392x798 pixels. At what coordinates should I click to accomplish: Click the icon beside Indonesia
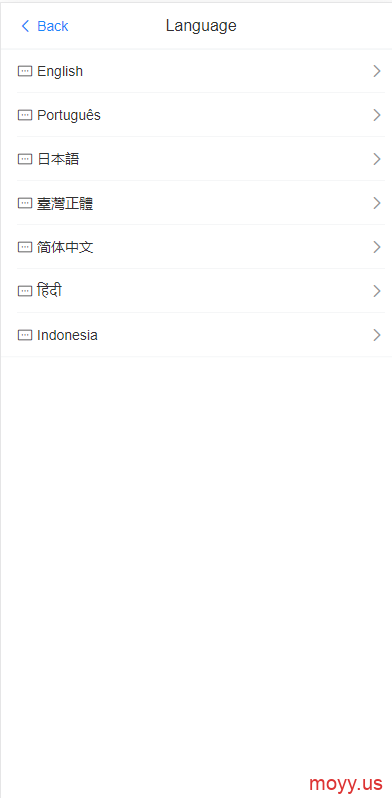click(x=24, y=335)
